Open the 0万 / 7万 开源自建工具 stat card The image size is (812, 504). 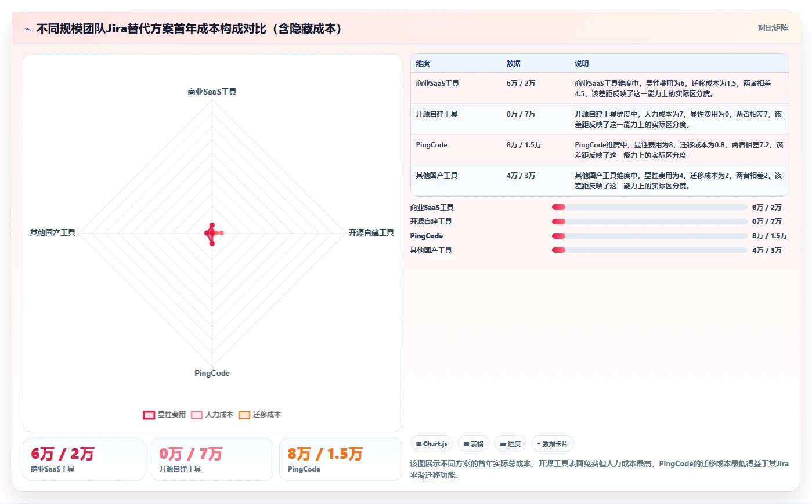[x=212, y=459]
